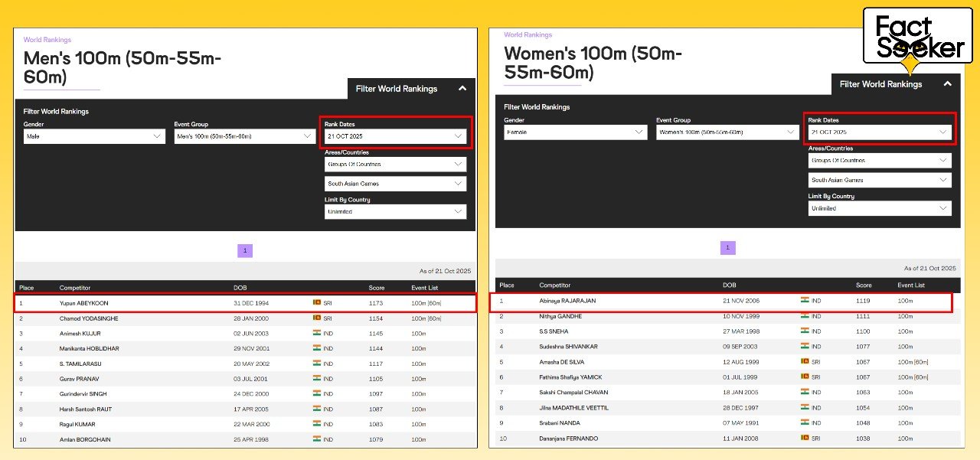This screenshot has height=460, width=980.
Task: Open the World Rankings breadcrumb above Women's 100m
Action: (x=528, y=35)
